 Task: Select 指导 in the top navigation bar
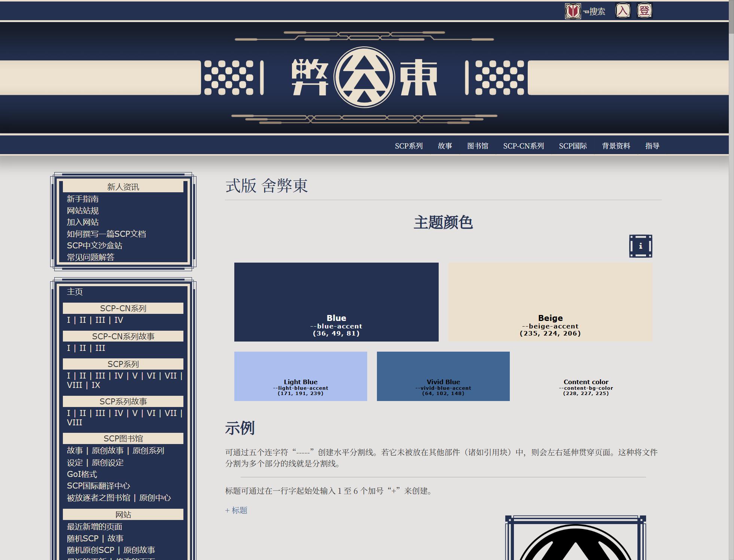click(652, 146)
